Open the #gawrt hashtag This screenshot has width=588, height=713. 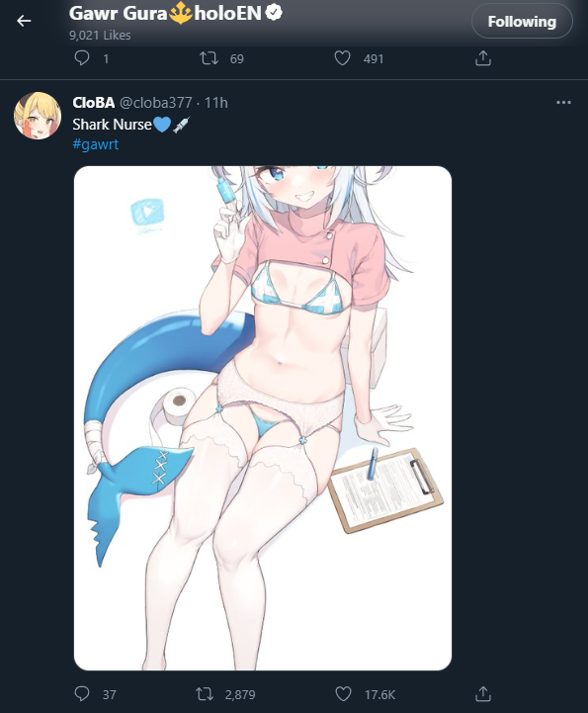[x=96, y=144]
